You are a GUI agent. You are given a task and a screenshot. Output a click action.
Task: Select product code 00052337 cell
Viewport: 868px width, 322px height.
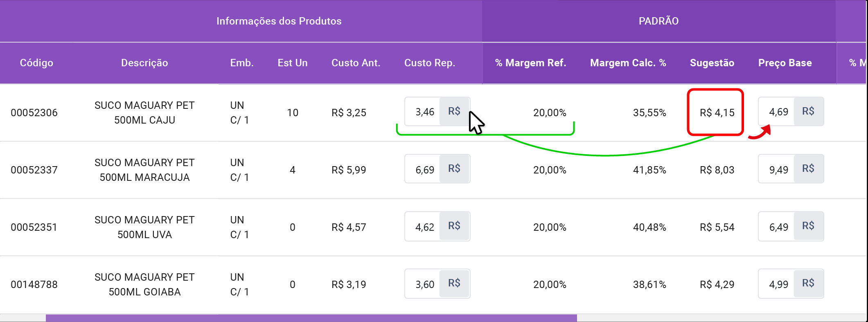pyautogui.click(x=34, y=170)
